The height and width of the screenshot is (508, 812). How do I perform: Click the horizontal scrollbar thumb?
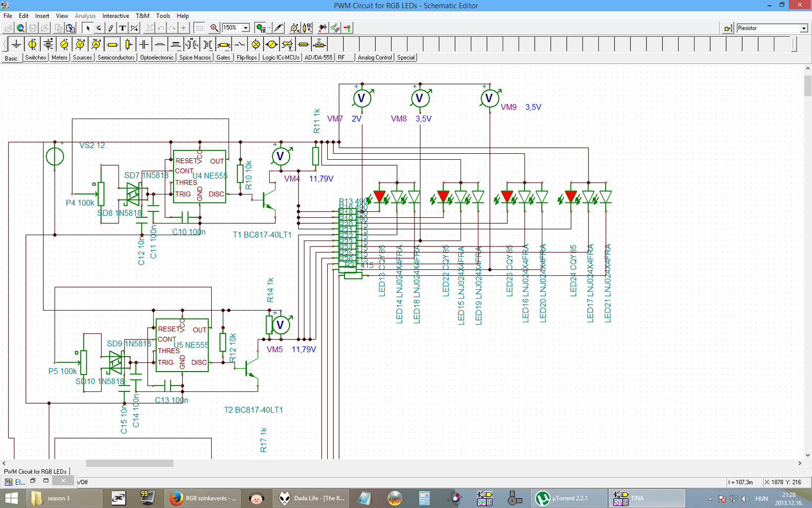pyautogui.click(x=129, y=463)
